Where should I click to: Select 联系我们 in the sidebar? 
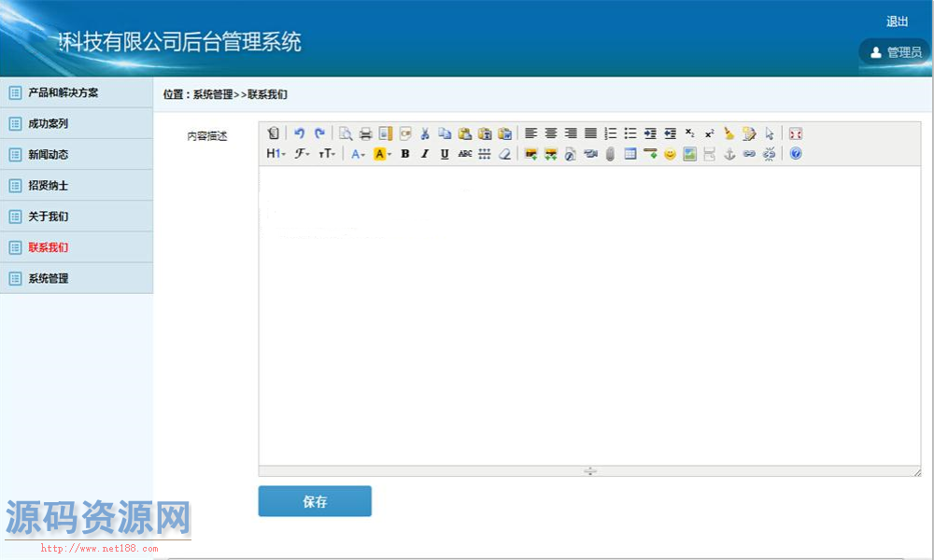point(77,247)
